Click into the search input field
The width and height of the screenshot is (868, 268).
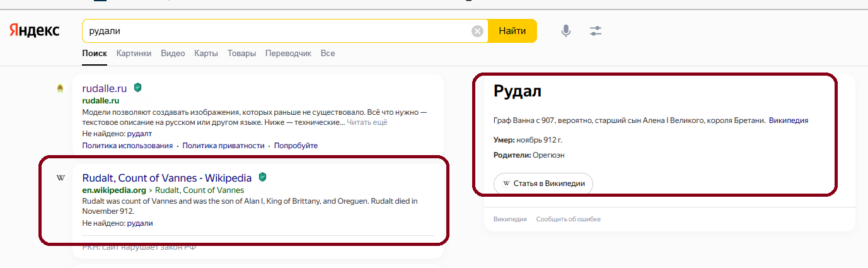point(277,31)
